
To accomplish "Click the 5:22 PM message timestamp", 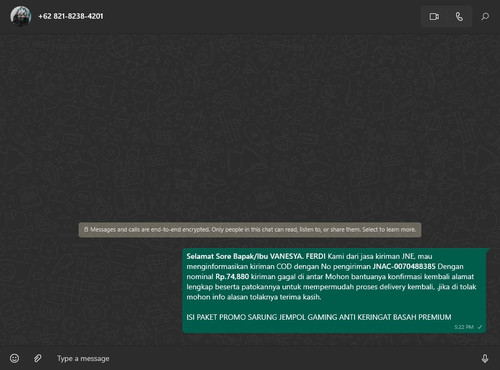I will 464,327.
